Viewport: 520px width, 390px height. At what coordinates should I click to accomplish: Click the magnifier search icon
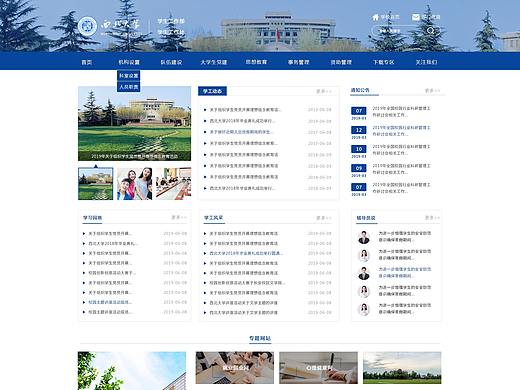tap(431, 31)
